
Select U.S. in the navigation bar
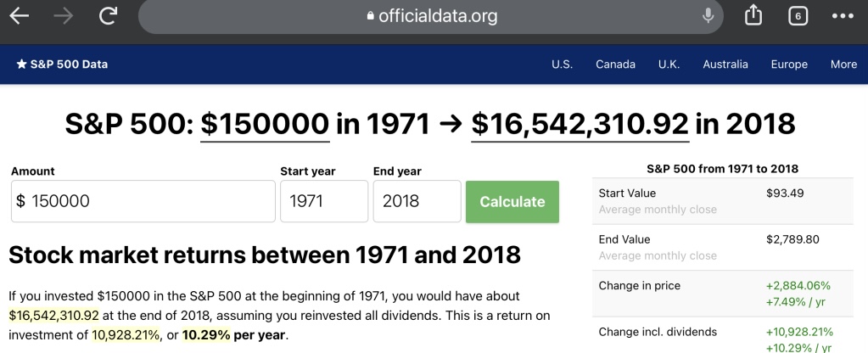(x=562, y=64)
